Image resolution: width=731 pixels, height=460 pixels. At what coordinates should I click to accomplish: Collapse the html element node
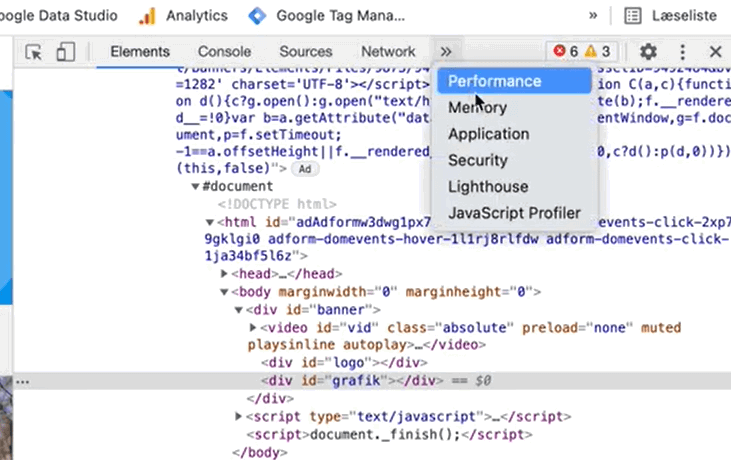click(x=210, y=222)
